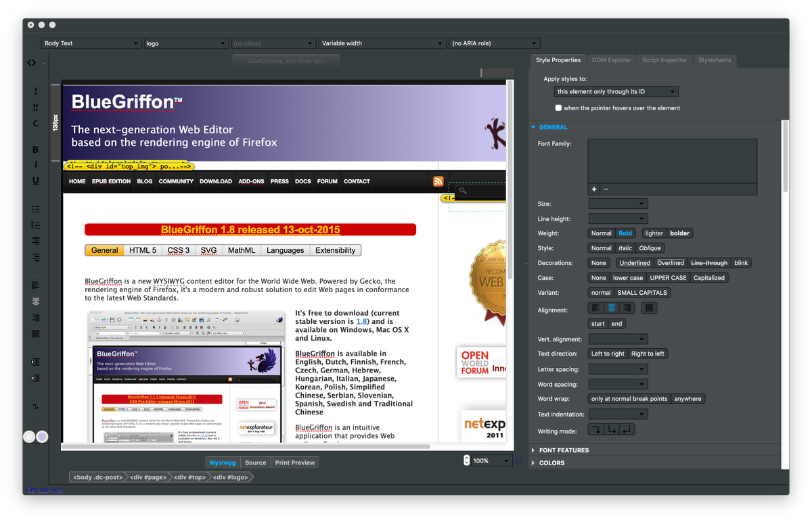This screenshot has height=522, width=812.
Task: Click the editor horizontal scrollbar
Action: (x=246, y=446)
